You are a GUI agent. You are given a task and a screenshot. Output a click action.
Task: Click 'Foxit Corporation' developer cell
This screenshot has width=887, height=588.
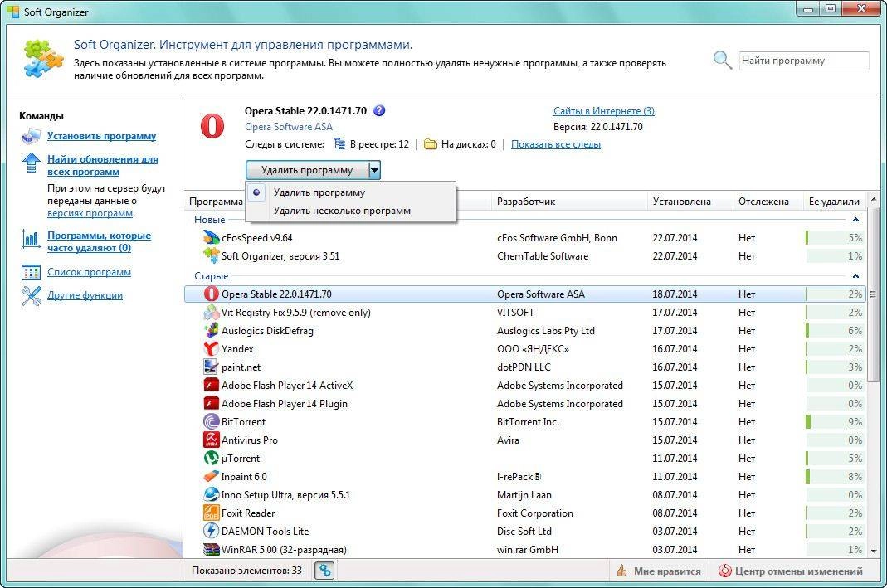534,513
